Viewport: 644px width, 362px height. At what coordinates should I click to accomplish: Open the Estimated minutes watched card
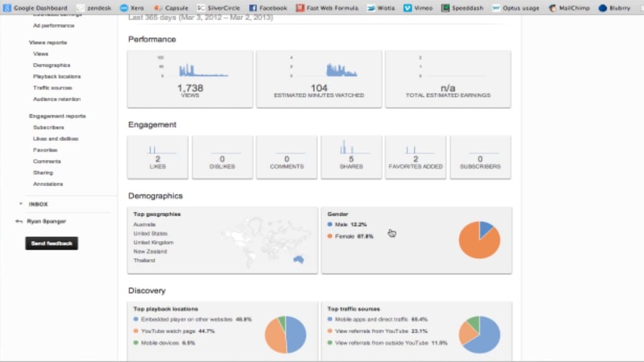pyautogui.click(x=319, y=79)
